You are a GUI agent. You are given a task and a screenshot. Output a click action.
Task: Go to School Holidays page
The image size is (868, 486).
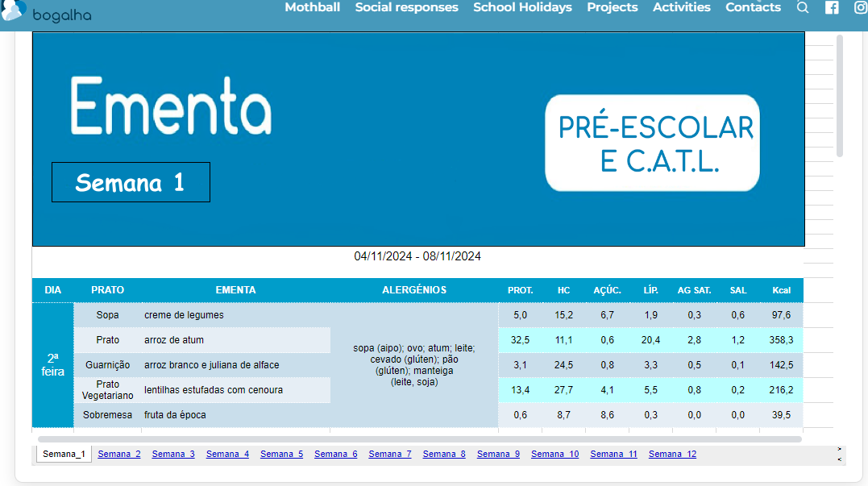click(522, 7)
